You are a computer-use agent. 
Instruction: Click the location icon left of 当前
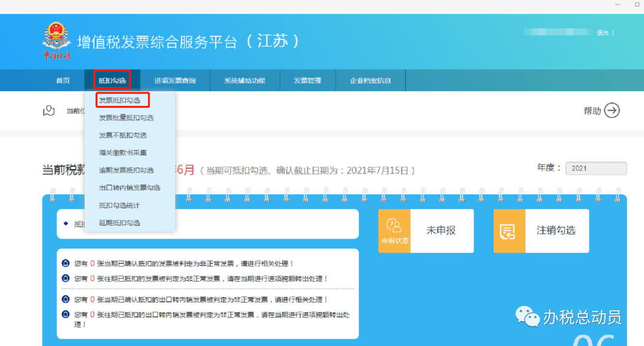tap(48, 111)
